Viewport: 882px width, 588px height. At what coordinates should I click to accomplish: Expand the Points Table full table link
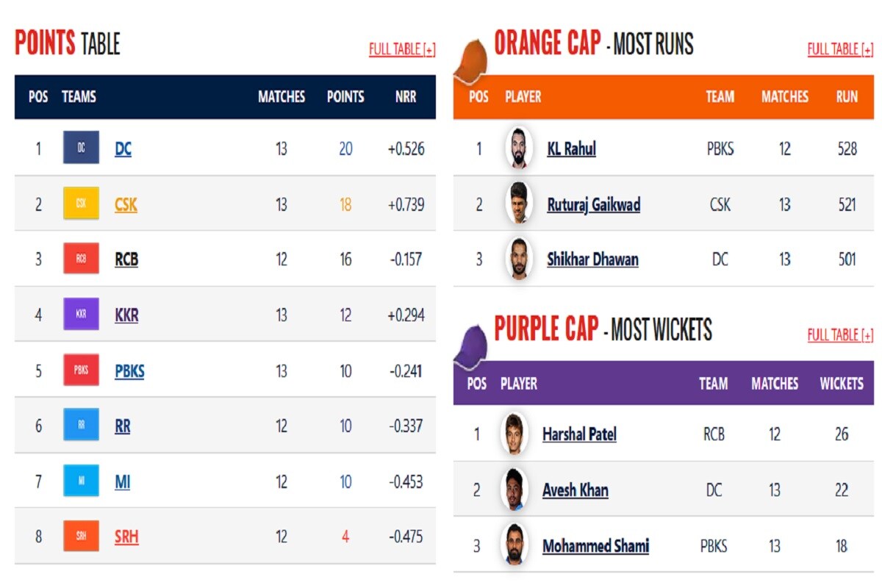tap(402, 49)
